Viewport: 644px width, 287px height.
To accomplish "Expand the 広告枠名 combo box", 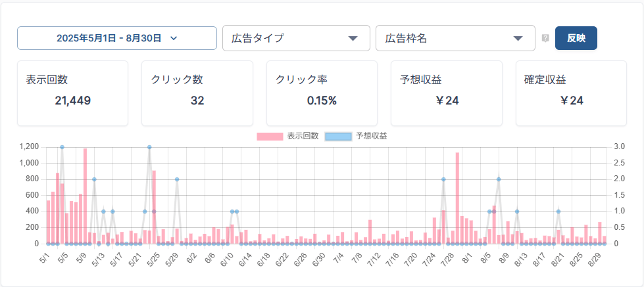I will coord(455,38).
